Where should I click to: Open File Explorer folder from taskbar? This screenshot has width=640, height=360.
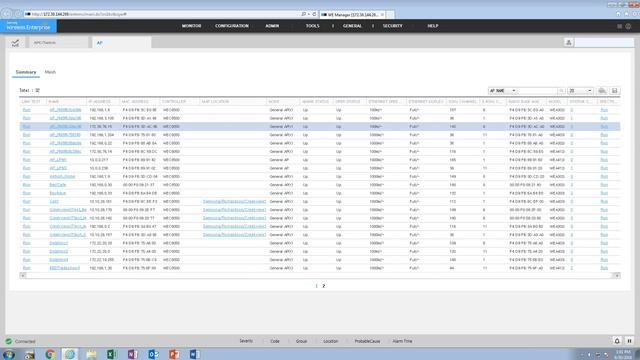[x=91, y=354]
